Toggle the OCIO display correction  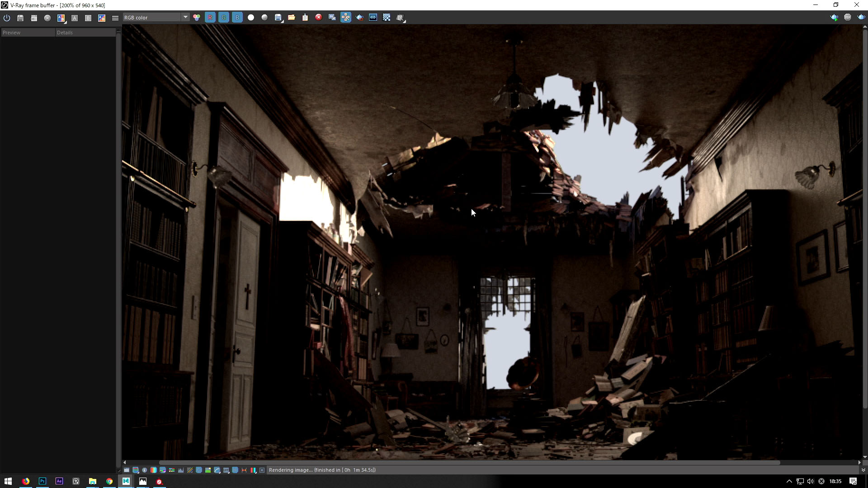coord(235,470)
